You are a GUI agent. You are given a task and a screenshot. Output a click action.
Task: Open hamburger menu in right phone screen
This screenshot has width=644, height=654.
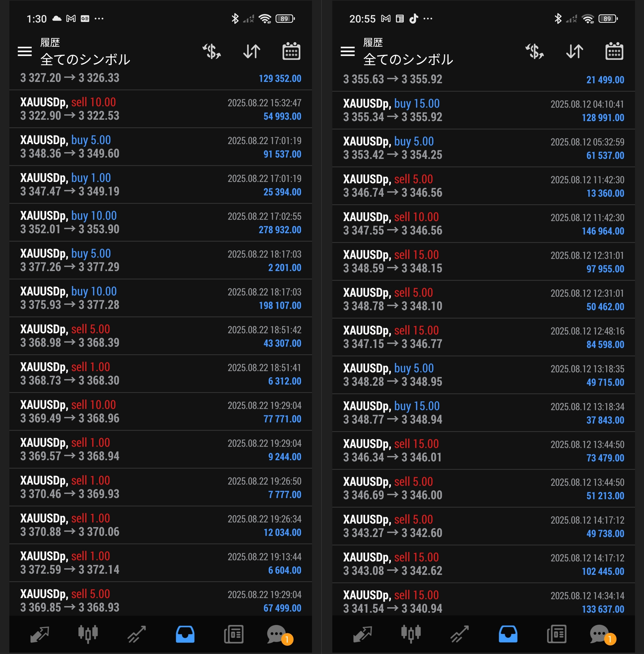[x=347, y=52]
